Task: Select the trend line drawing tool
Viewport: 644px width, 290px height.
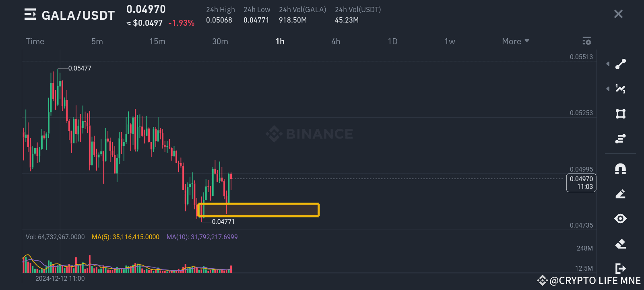Action: coord(620,64)
